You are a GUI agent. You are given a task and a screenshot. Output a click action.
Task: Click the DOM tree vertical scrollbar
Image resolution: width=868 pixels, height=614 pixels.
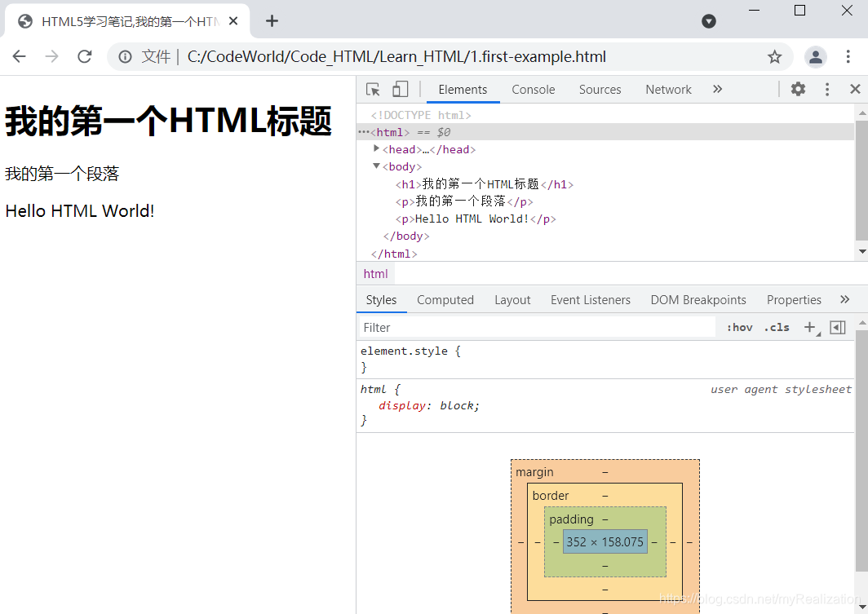coord(861,182)
